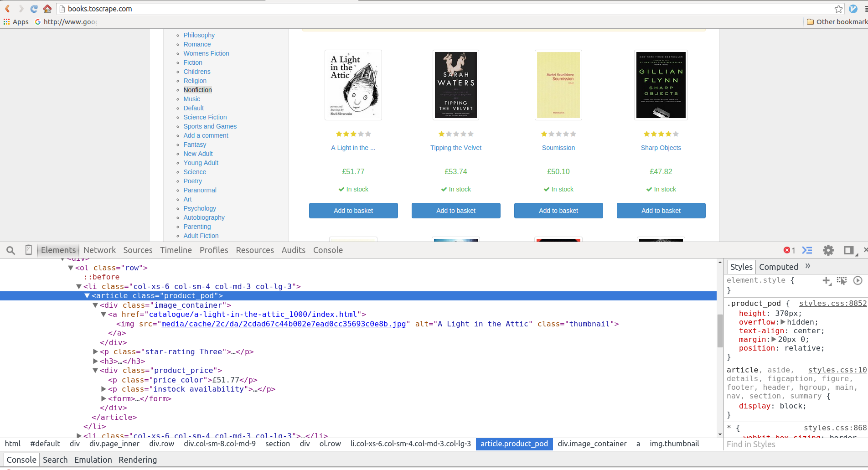Open the Audits tab
This screenshot has width=868, height=470.
point(294,250)
